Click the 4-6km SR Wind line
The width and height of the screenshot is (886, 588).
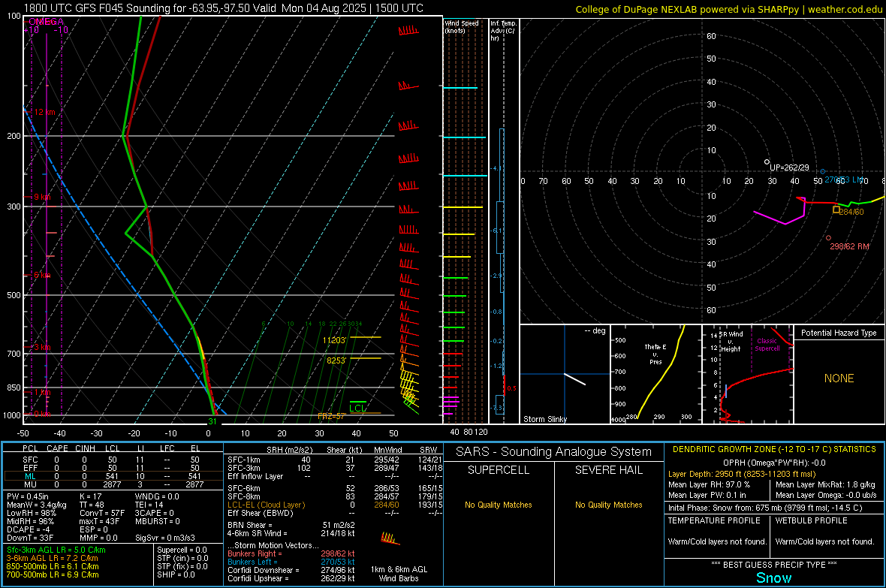click(291, 533)
